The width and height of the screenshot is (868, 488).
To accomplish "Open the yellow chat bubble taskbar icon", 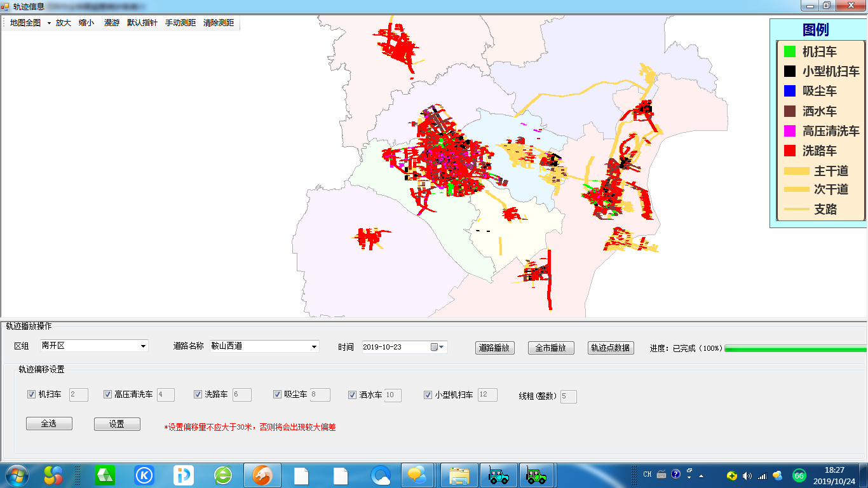I will (x=417, y=475).
